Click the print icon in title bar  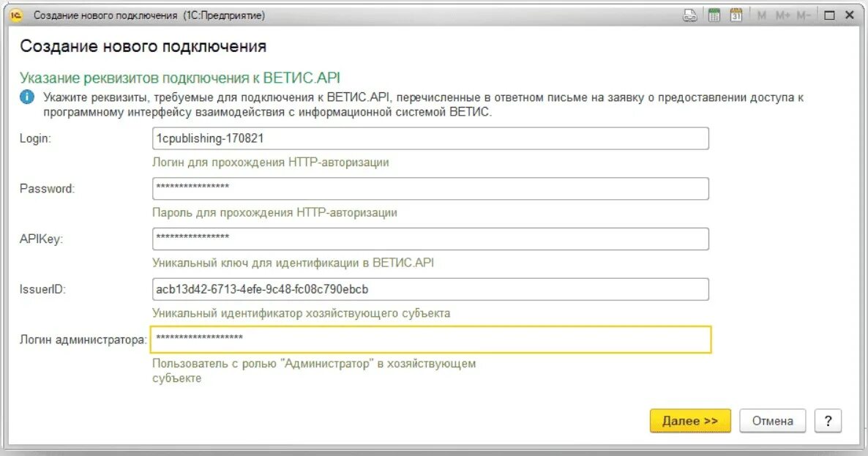pyautogui.click(x=689, y=15)
